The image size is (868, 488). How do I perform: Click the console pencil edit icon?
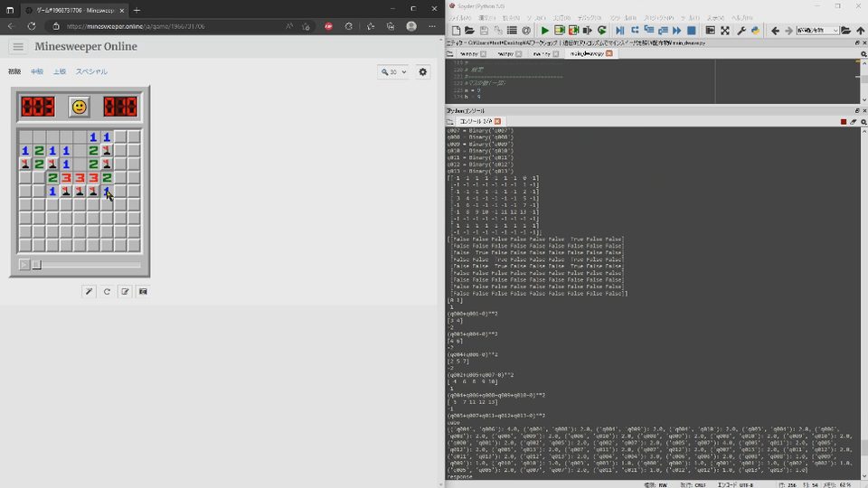coord(853,121)
